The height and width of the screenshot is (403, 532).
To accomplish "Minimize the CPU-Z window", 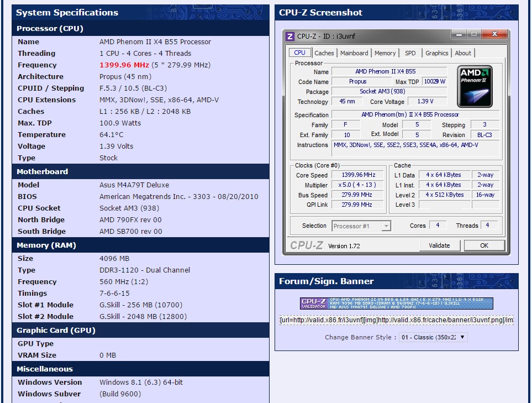I will [x=459, y=34].
